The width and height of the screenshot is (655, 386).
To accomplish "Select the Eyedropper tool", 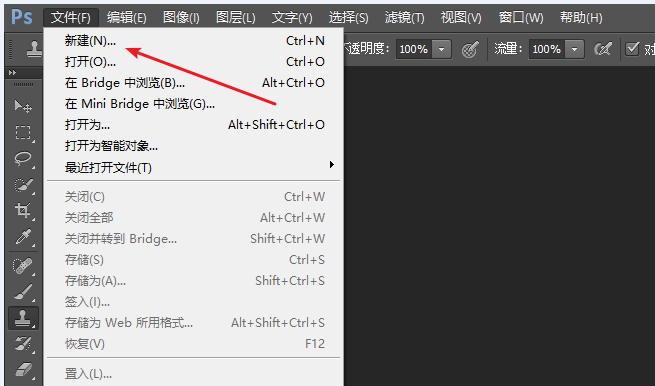I will (23, 237).
